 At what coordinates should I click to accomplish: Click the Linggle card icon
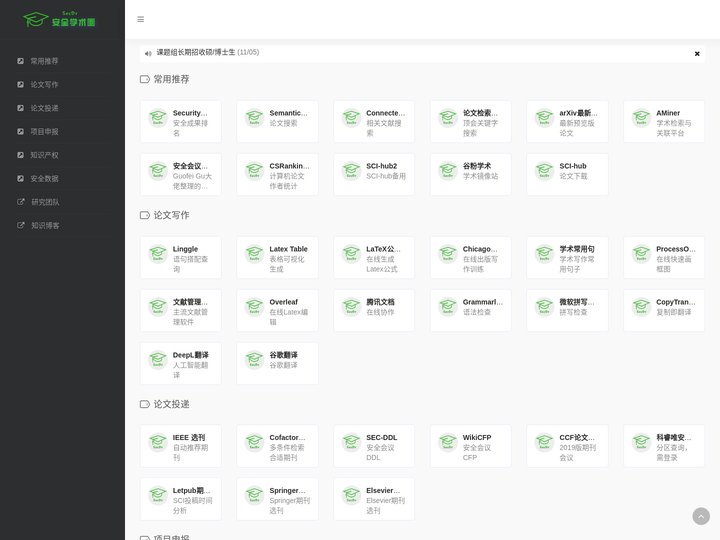click(158, 253)
